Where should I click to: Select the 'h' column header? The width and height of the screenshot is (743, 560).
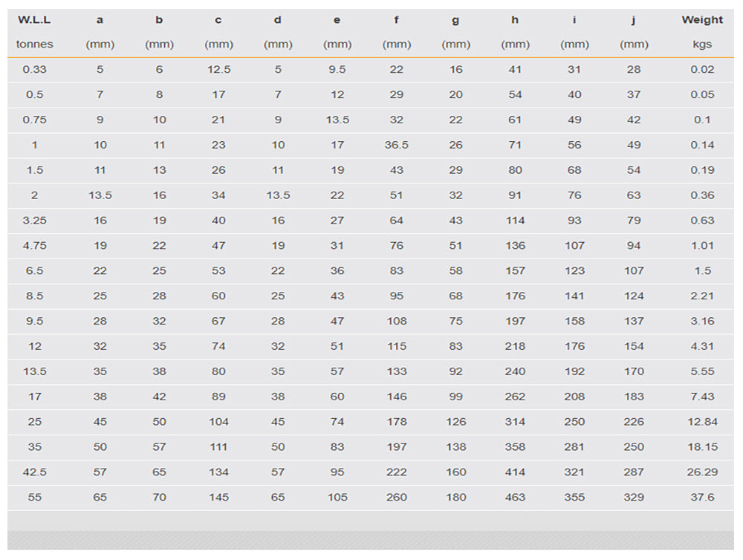[x=515, y=20]
